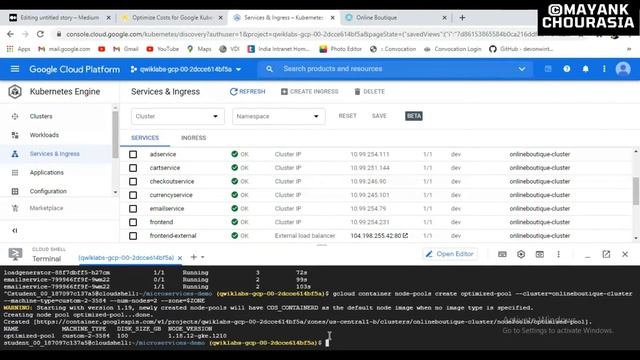Click the Cloud Shell web preview icon
Viewport: 640px width, 360px height.
(540, 254)
